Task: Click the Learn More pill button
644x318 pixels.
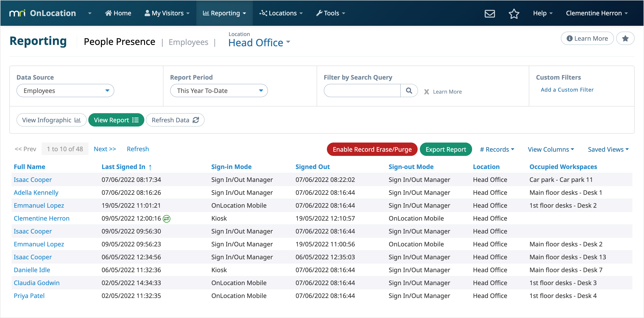Action: pyautogui.click(x=587, y=38)
